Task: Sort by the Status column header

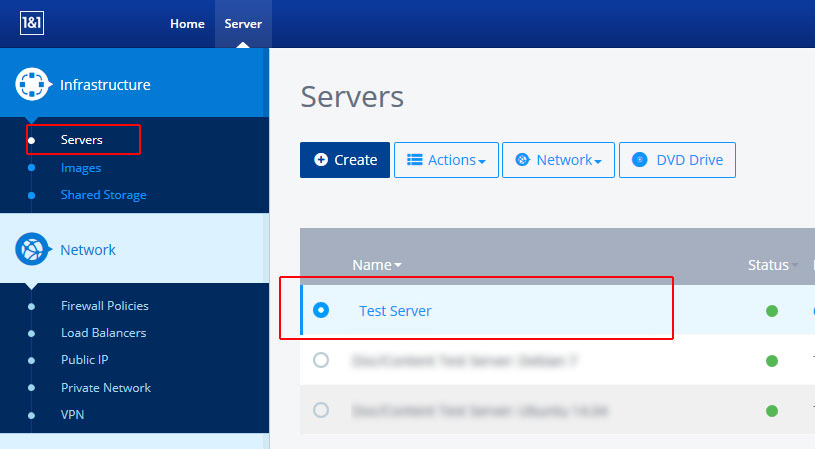Action: coord(768,265)
